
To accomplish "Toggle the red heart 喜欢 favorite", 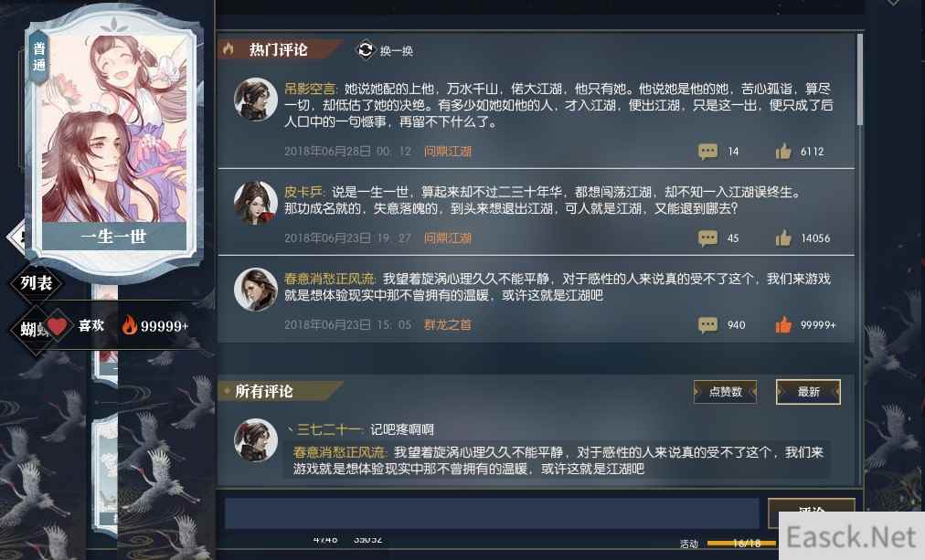I will pyautogui.click(x=58, y=325).
